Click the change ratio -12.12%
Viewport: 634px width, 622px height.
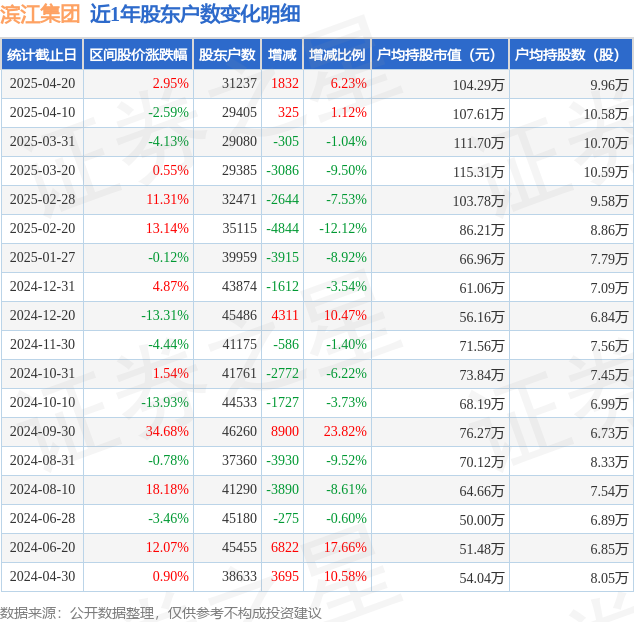click(x=343, y=228)
